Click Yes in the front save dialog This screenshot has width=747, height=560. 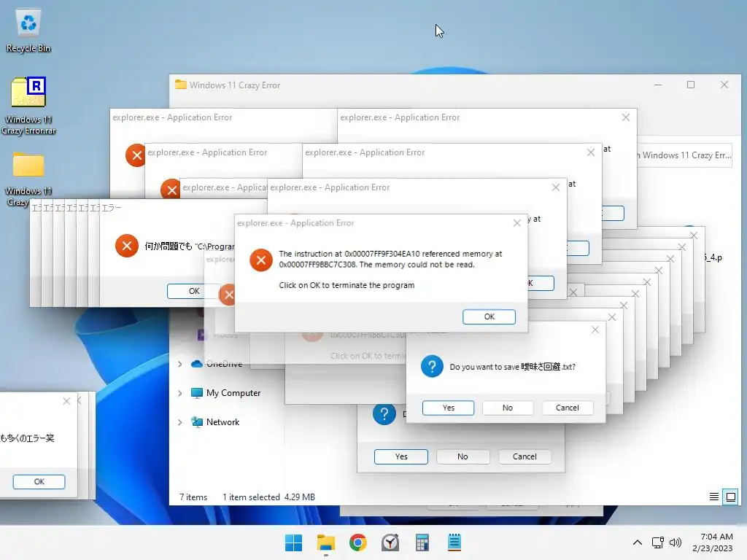coord(449,408)
